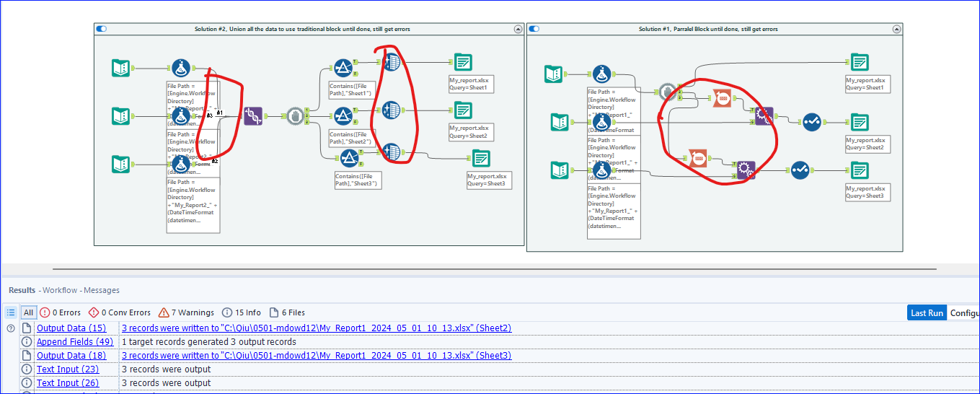The height and width of the screenshot is (394, 980).
Task: Open the Text Input (26) link
Action: 68,382
